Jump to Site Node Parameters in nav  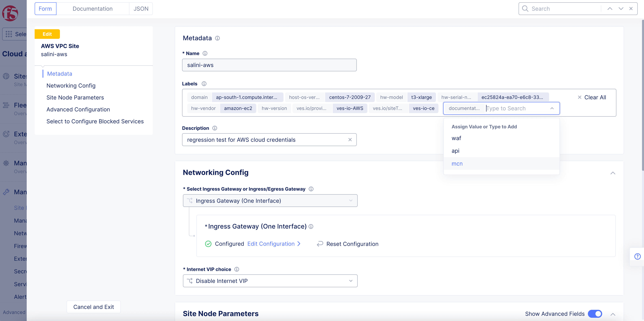click(75, 97)
